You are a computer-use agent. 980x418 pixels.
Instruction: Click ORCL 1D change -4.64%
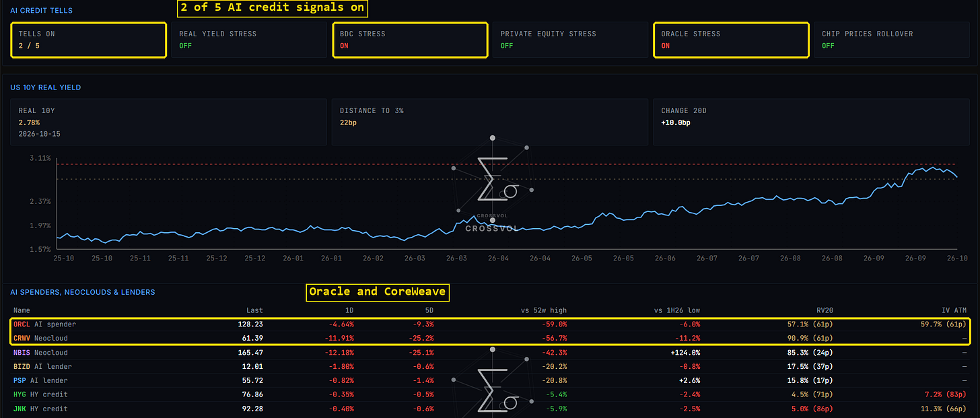tap(341, 324)
